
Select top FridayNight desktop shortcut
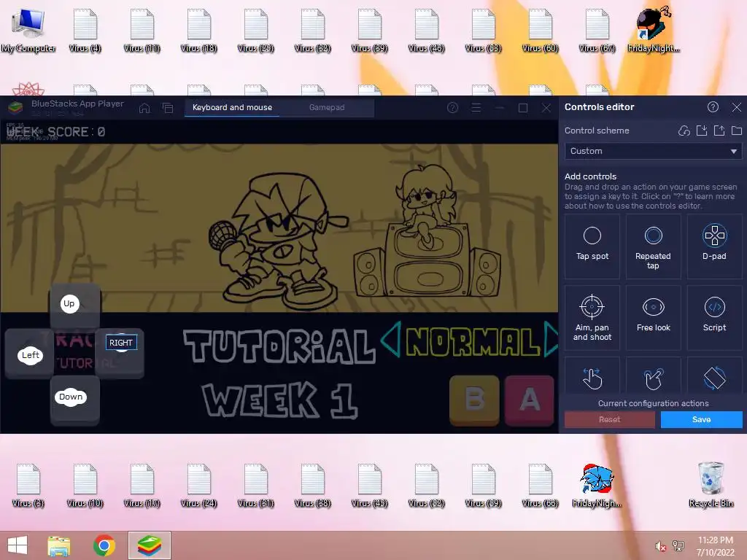click(653, 29)
